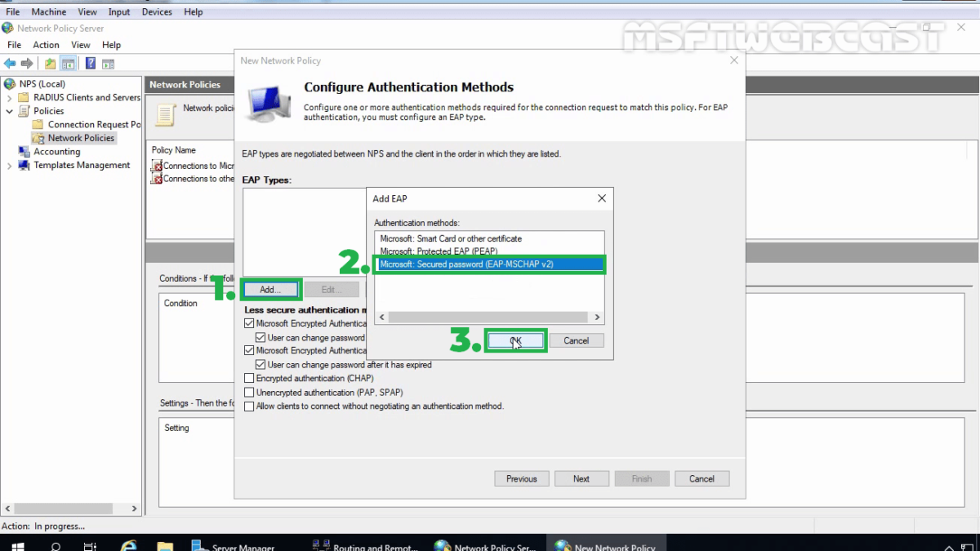Uncheck User can change password after it has expired
Image resolution: width=980 pixels, height=551 pixels.
coord(261,364)
